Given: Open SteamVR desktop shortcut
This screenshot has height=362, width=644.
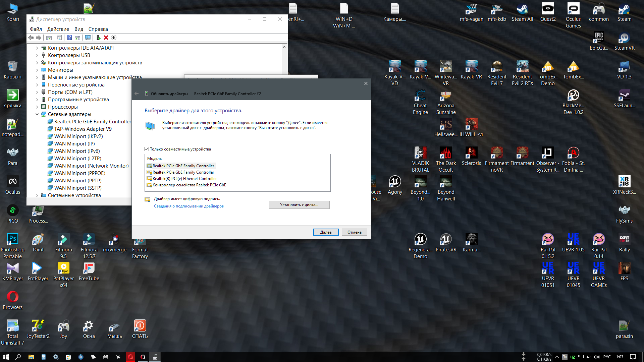Looking at the screenshot, I should pos(624,42).
